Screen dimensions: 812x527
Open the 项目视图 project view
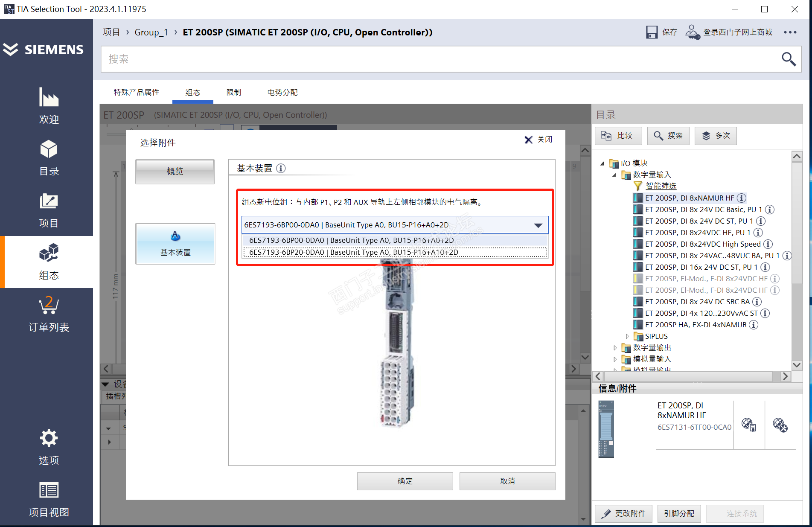coord(49,499)
